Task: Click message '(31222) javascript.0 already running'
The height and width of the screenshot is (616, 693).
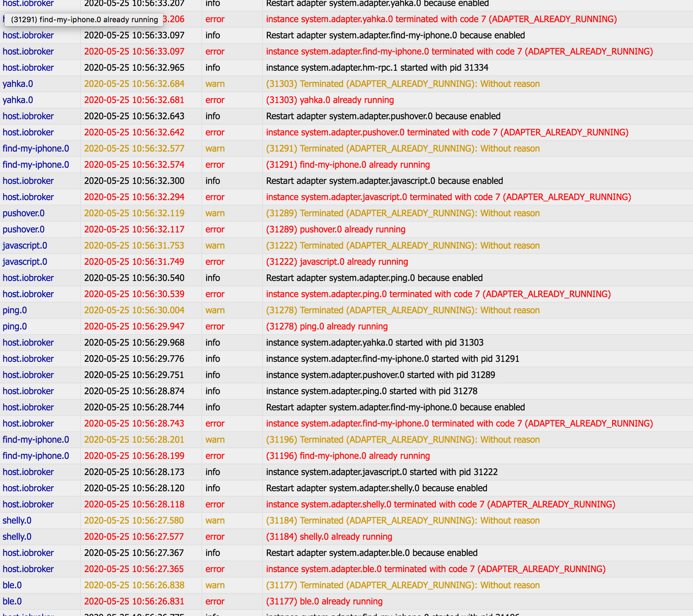Action: (337, 262)
